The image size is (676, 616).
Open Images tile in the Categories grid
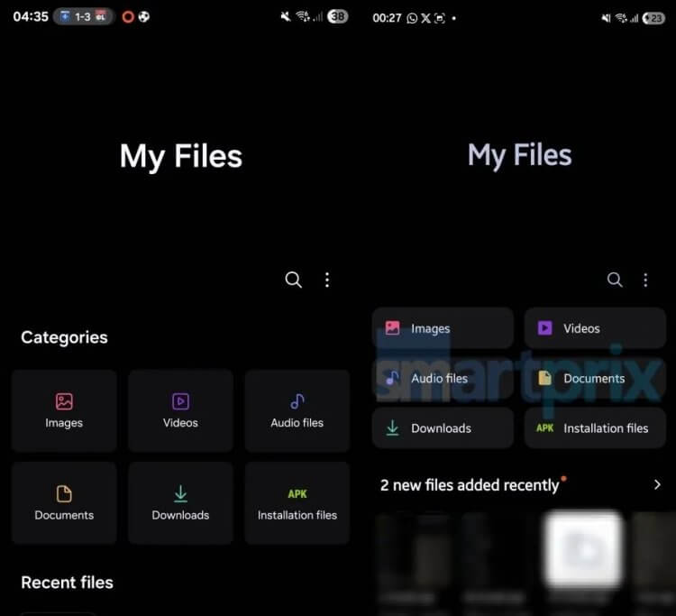64,409
